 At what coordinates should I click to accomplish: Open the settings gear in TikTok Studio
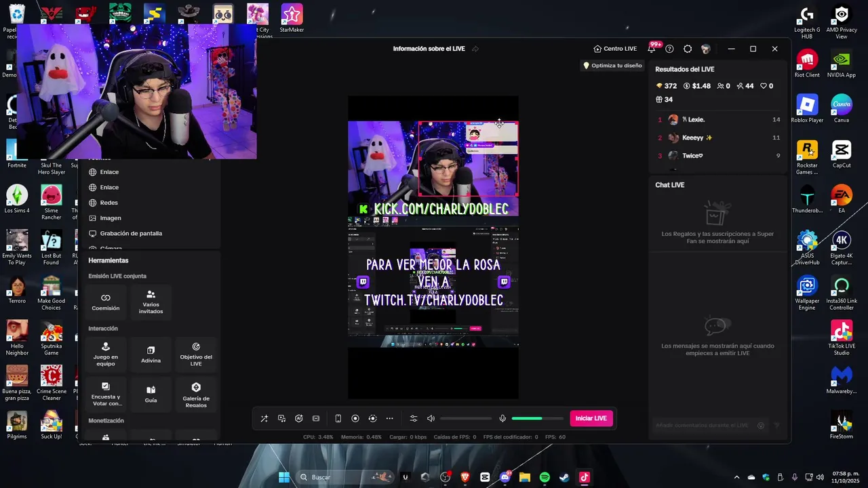(688, 49)
